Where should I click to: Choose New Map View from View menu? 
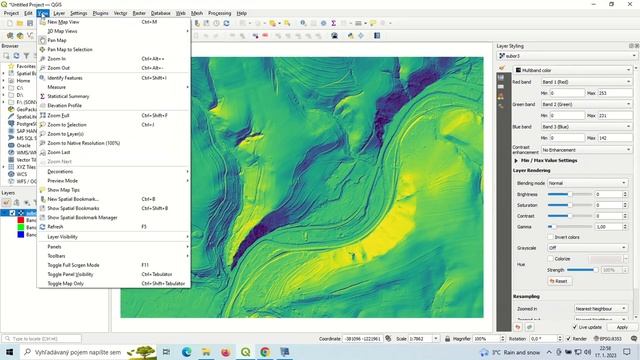pyautogui.click(x=113, y=22)
